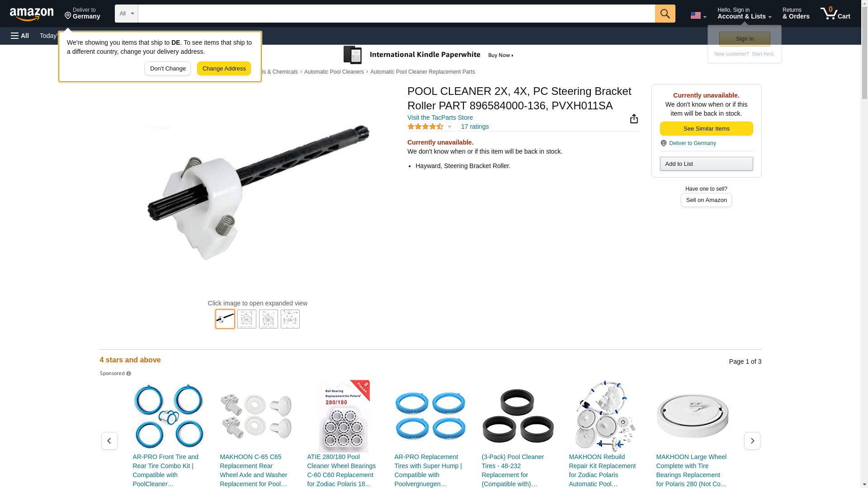Open the US flag language selector
Screen dimensions: 868x488
[698, 15]
